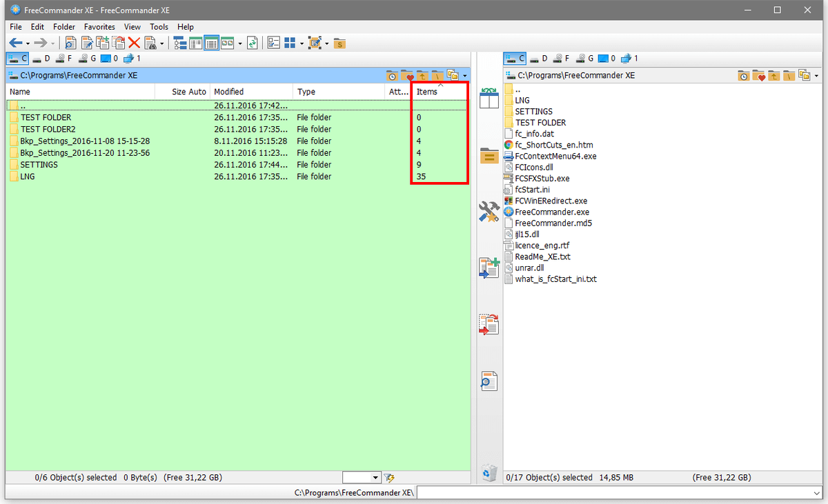The height and width of the screenshot is (504, 828).
Task: Open the layout icon dropdown arrow
Action: [x=302, y=43]
